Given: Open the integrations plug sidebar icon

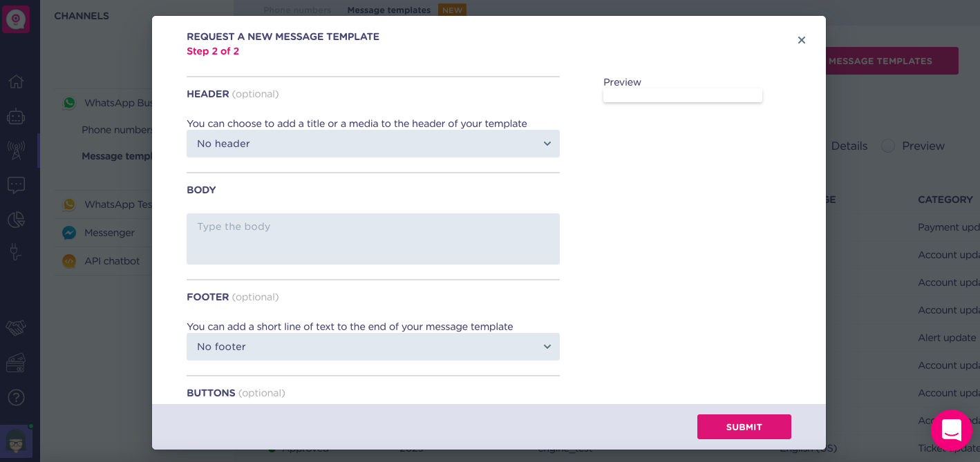Looking at the screenshot, I should 16,252.
